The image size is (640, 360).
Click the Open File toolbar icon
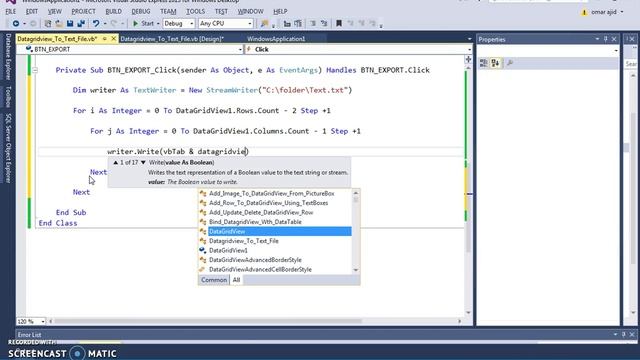point(59,24)
